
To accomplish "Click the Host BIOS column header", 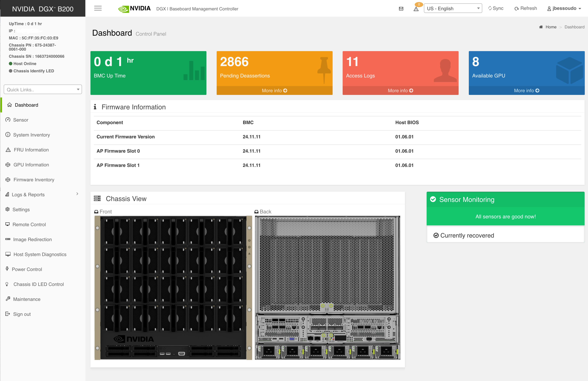I will click(x=407, y=122).
